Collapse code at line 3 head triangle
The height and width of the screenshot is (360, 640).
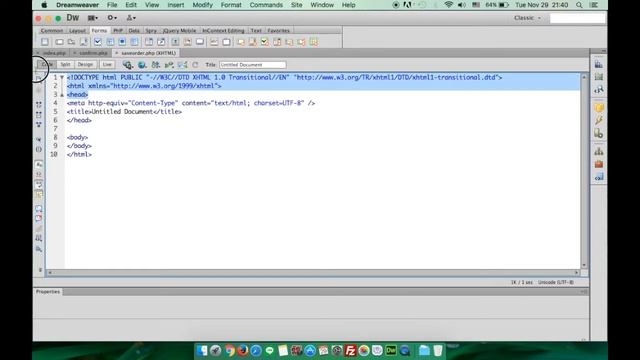pyautogui.click(x=62, y=95)
